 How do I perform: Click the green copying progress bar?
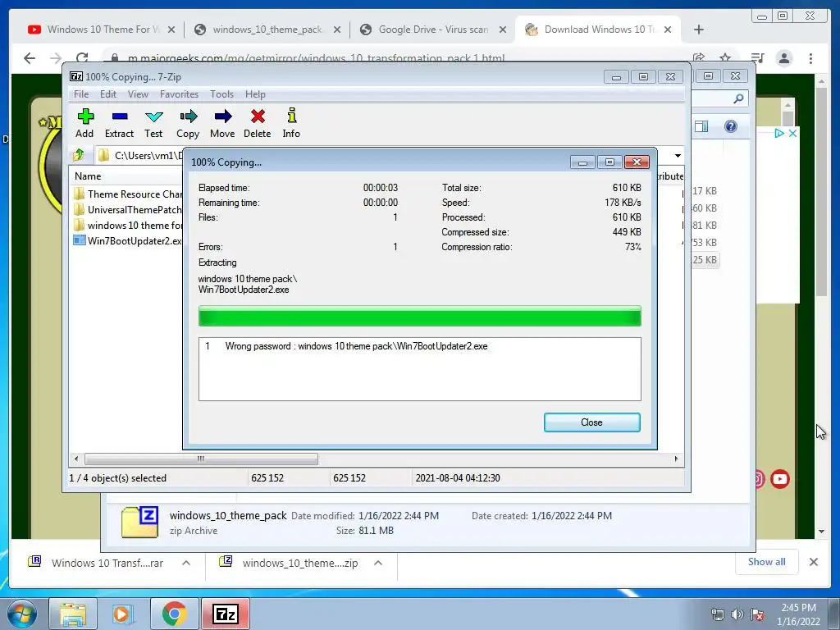[419, 316]
